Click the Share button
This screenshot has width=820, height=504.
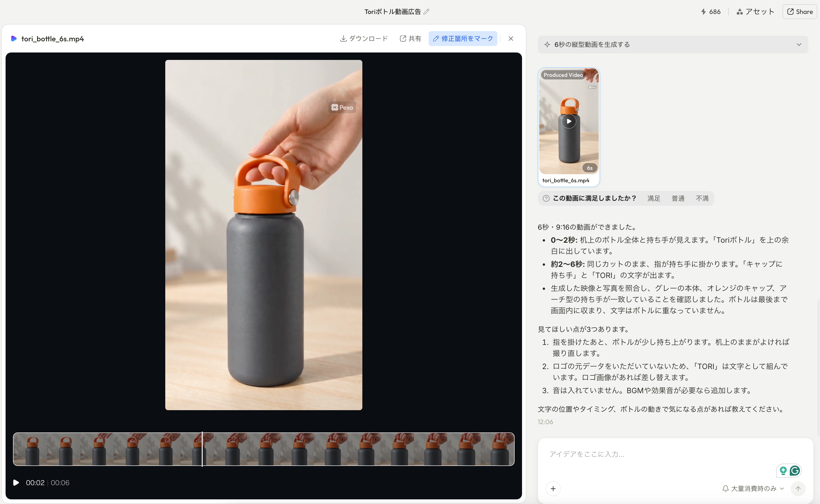[x=800, y=12]
